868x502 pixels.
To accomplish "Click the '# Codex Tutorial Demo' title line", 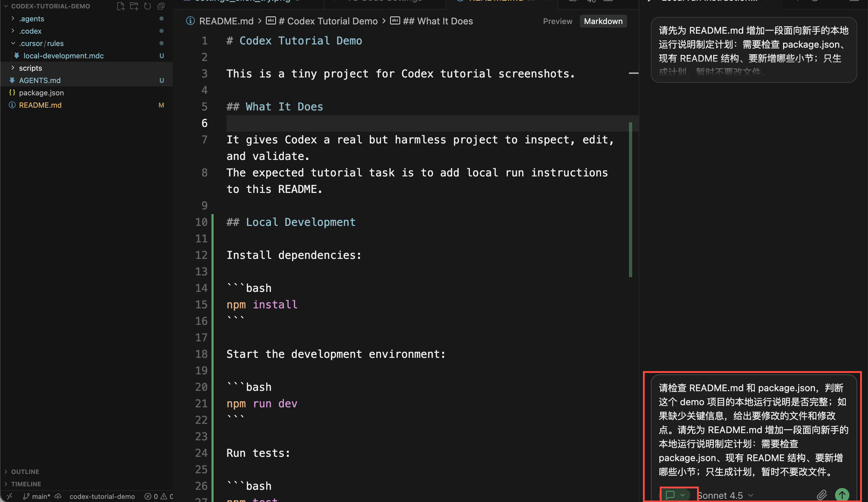I will click(x=294, y=41).
